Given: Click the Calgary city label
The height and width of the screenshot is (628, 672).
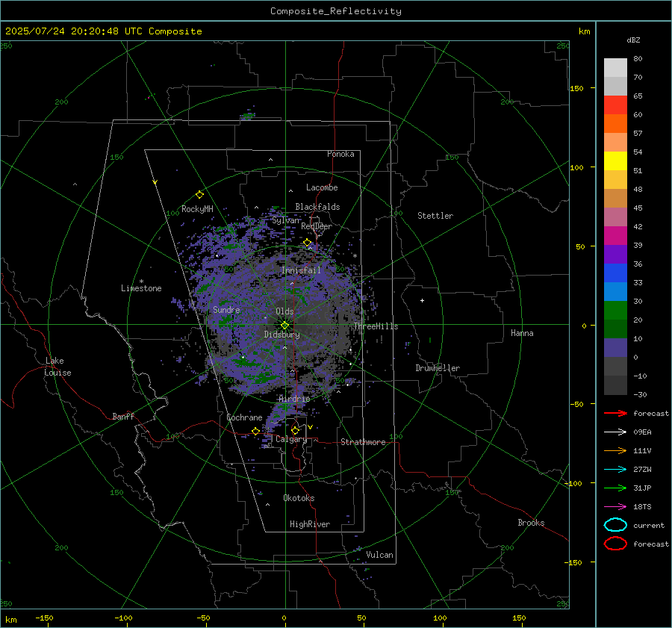Looking at the screenshot, I should tap(291, 439).
